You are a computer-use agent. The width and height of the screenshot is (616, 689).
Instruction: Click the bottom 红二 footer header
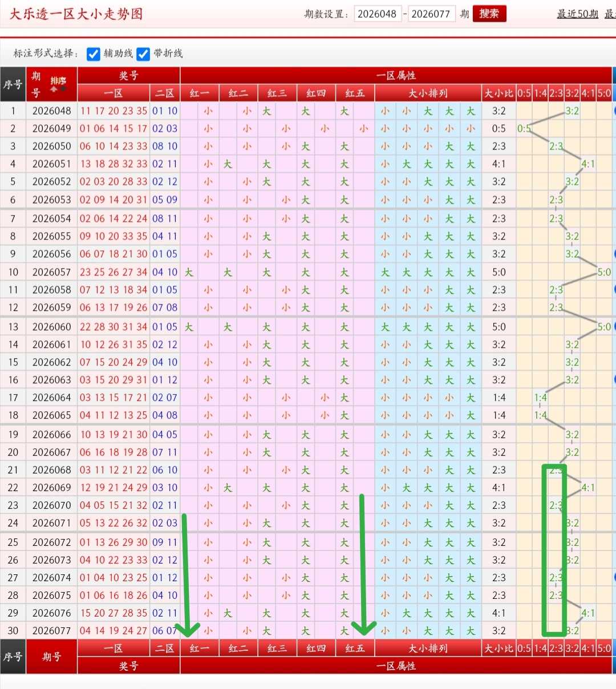238,648
